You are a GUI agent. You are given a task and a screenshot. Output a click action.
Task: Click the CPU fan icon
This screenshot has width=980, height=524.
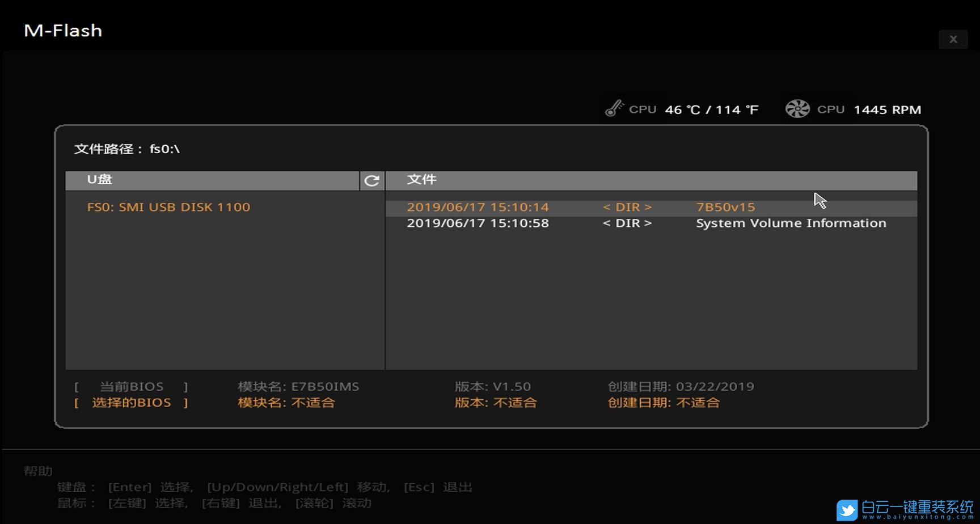tap(797, 108)
